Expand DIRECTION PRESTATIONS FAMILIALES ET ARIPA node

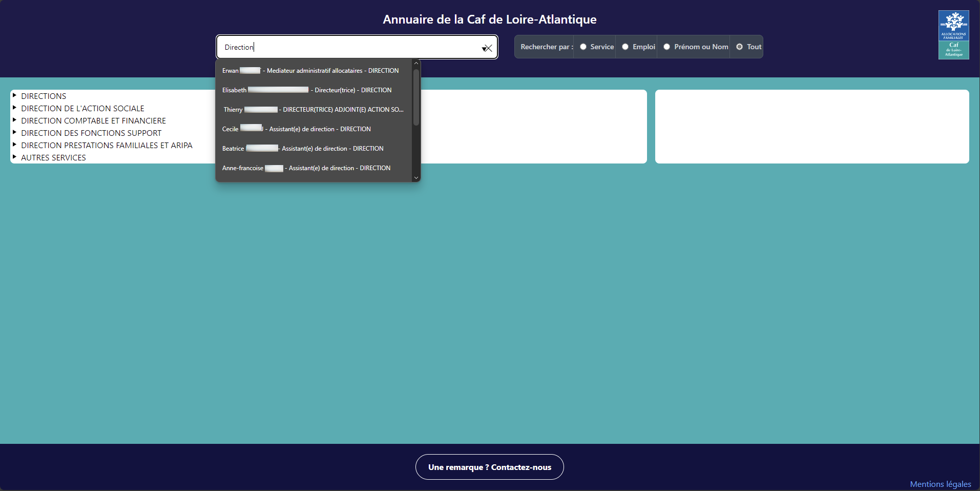(x=14, y=145)
